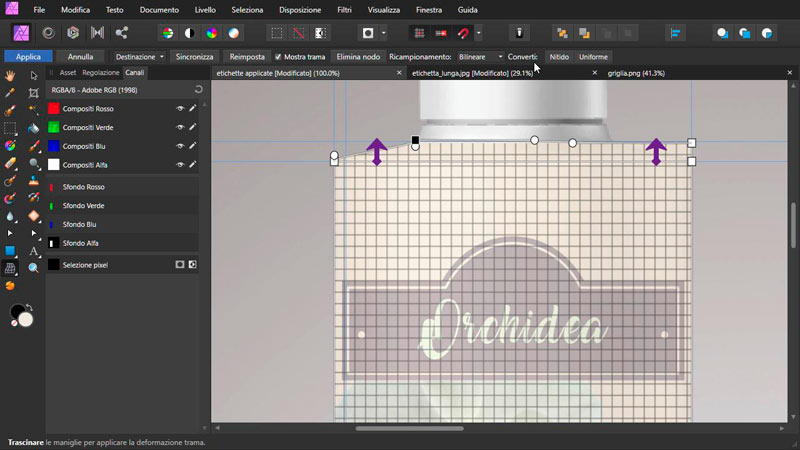Expand the Quick Mask options arrow
The image size is (800, 450).
[384, 33]
